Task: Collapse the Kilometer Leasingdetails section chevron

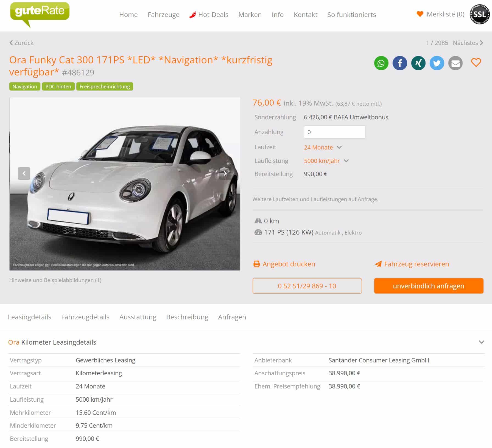Action: (x=481, y=342)
